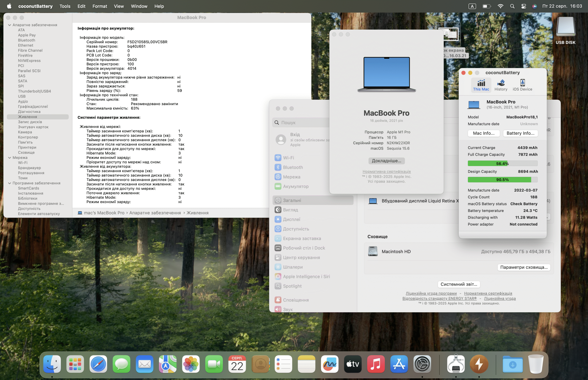Open Ліцензійна угода програми link

(431, 293)
